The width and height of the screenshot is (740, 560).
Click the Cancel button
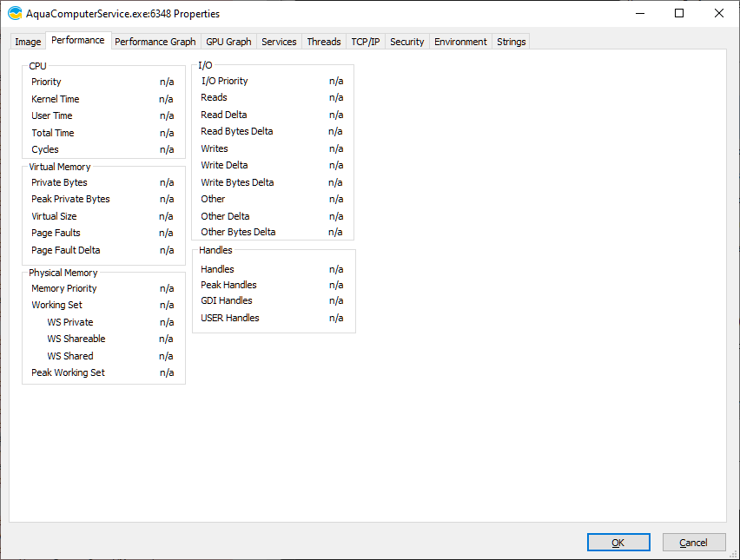[x=694, y=543]
